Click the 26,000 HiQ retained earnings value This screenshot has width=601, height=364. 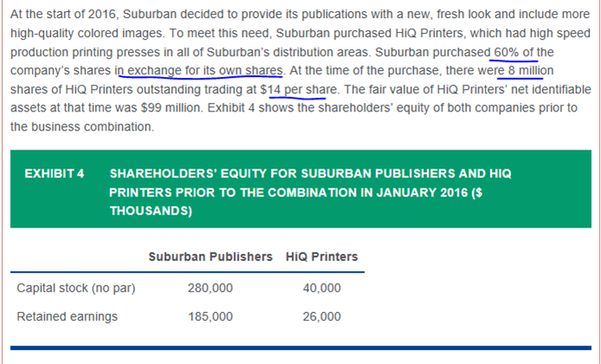point(322,316)
